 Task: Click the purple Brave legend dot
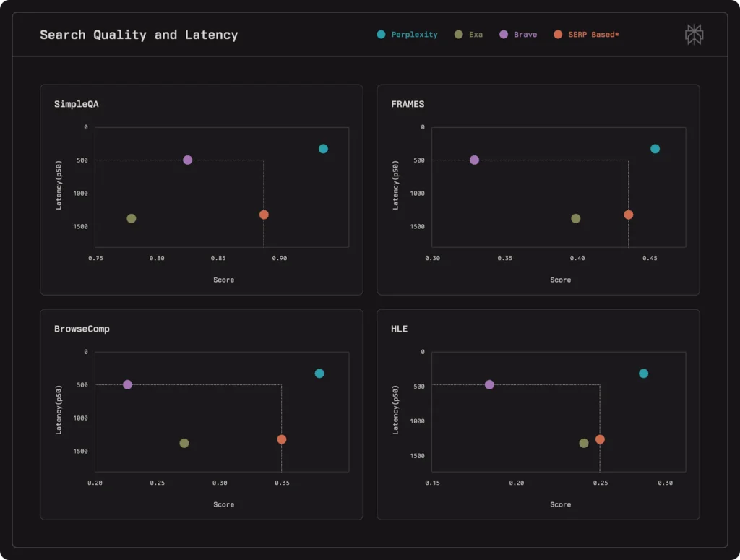pyautogui.click(x=504, y=34)
